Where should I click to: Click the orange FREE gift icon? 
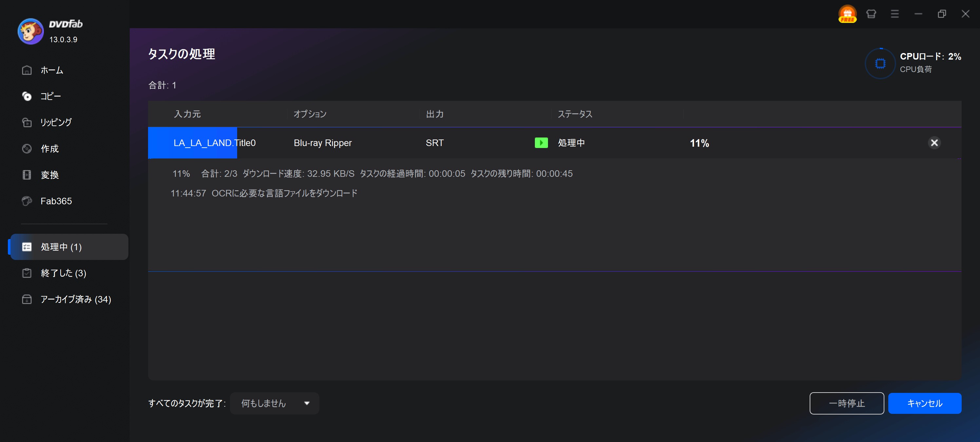coord(847,14)
